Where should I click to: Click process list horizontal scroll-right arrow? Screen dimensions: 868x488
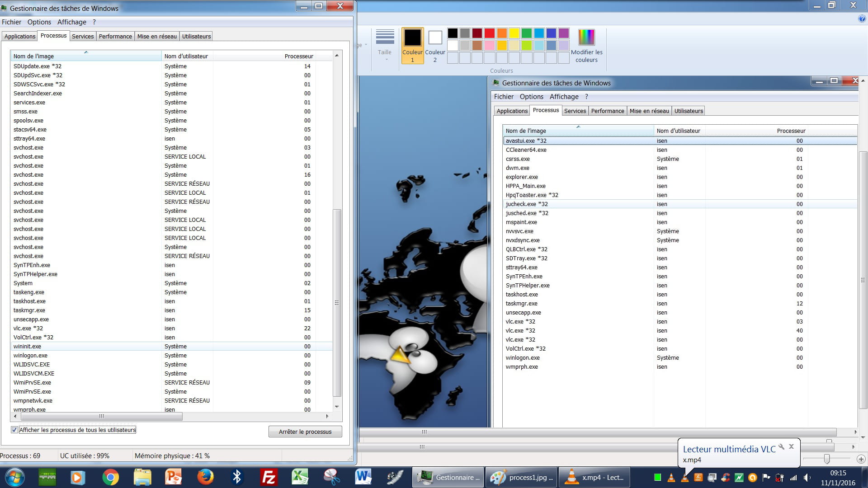point(327,416)
